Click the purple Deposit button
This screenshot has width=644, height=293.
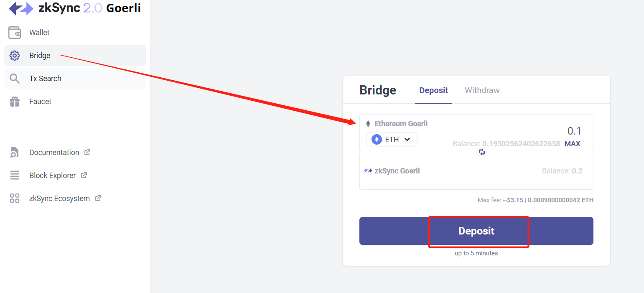(476, 231)
